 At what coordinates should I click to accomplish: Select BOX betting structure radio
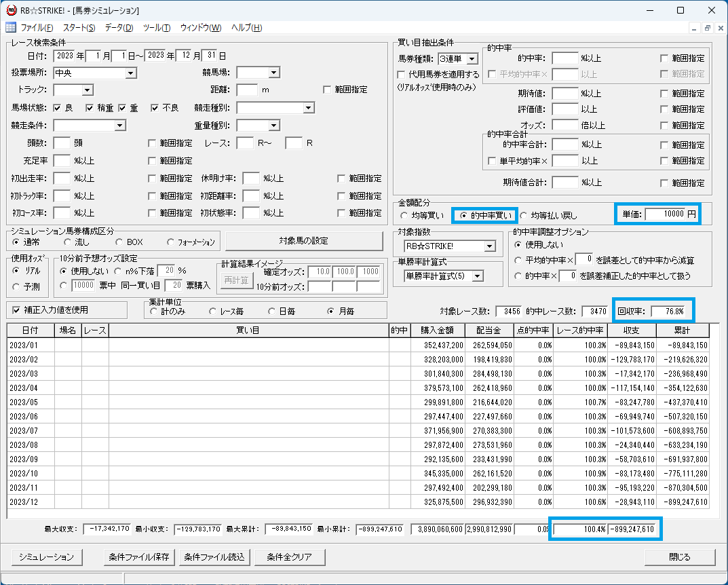[119, 242]
